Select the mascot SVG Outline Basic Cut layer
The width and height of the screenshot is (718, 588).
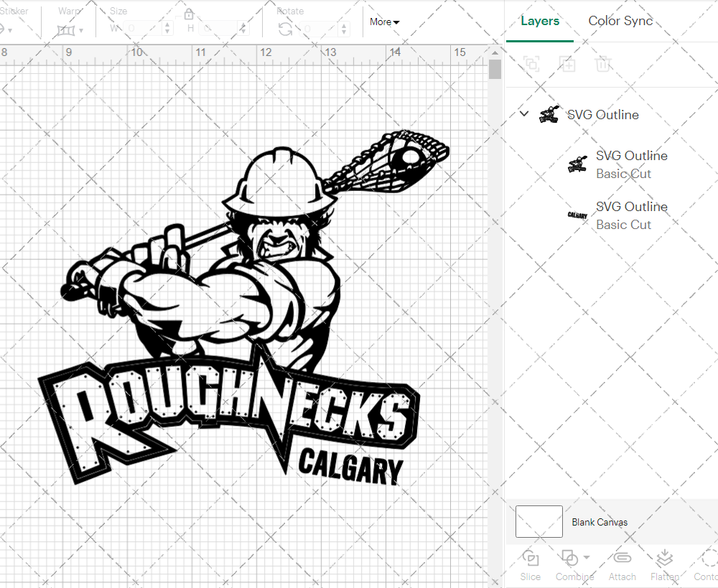(632, 164)
